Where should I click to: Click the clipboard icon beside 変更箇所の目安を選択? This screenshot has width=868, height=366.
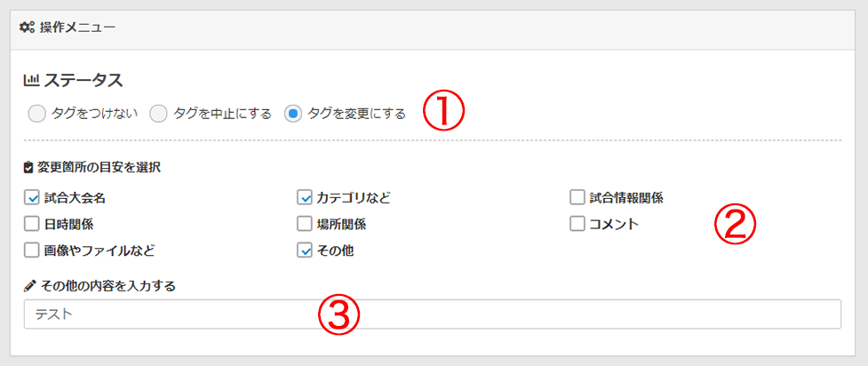click(x=28, y=166)
